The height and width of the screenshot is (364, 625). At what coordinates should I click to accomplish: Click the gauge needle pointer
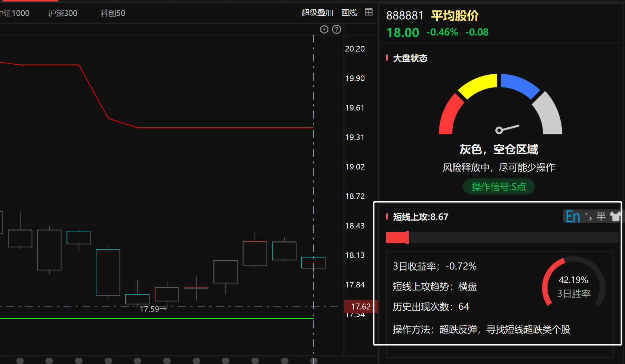(507, 128)
